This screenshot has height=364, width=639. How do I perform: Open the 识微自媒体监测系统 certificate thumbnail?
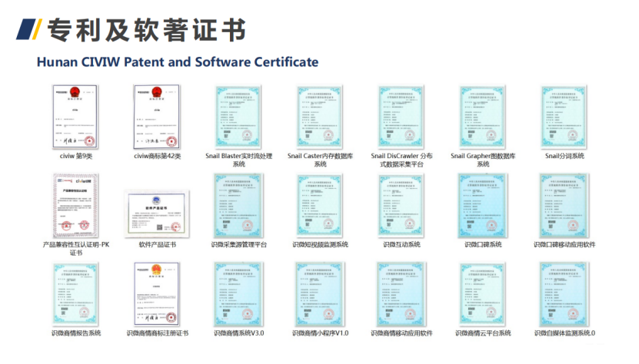click(564, 294)
